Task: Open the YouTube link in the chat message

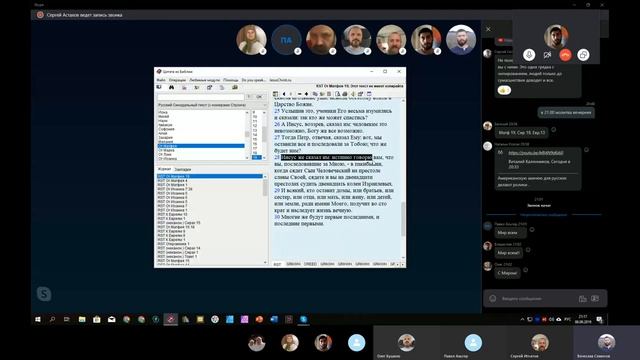Action: pos(536,153)
